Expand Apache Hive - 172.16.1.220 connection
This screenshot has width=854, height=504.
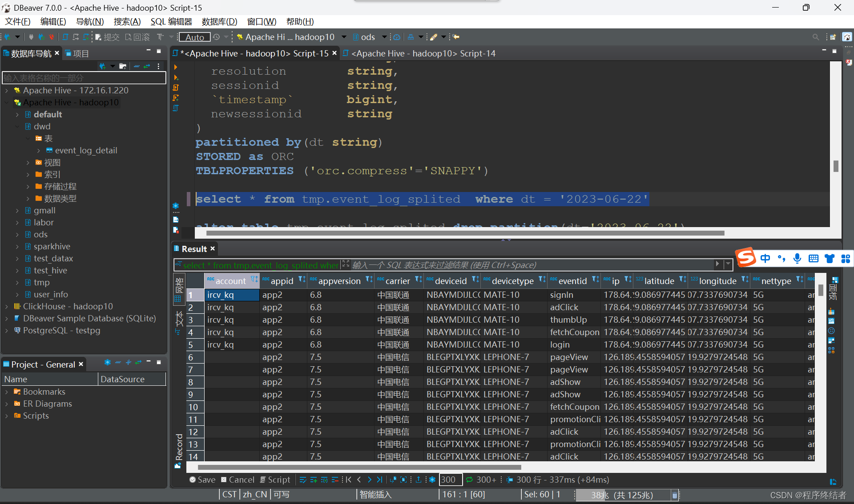click(7, 91)
